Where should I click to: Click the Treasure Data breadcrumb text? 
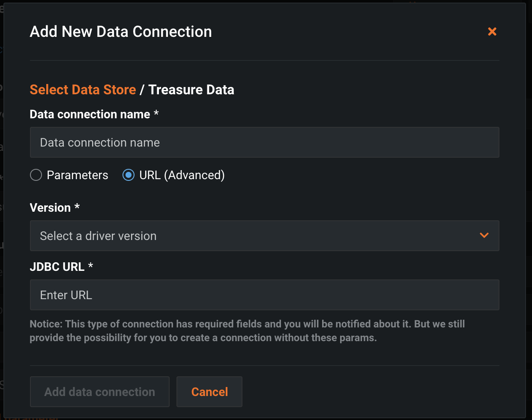point(191,90)
